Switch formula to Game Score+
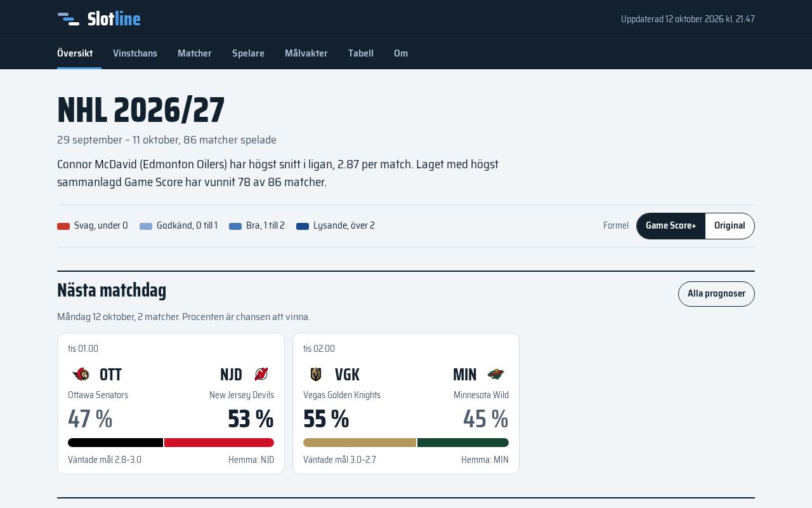 671,226
